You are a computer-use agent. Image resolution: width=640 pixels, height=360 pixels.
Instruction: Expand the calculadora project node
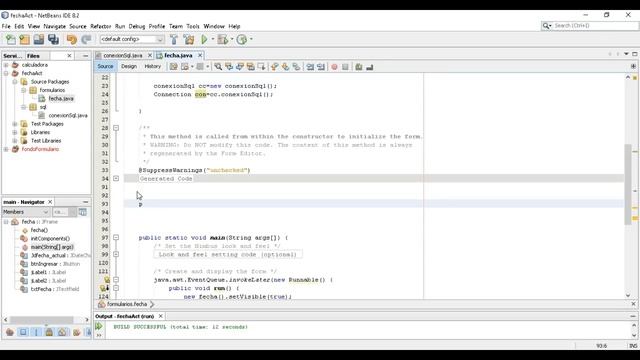tap(6, 65)
